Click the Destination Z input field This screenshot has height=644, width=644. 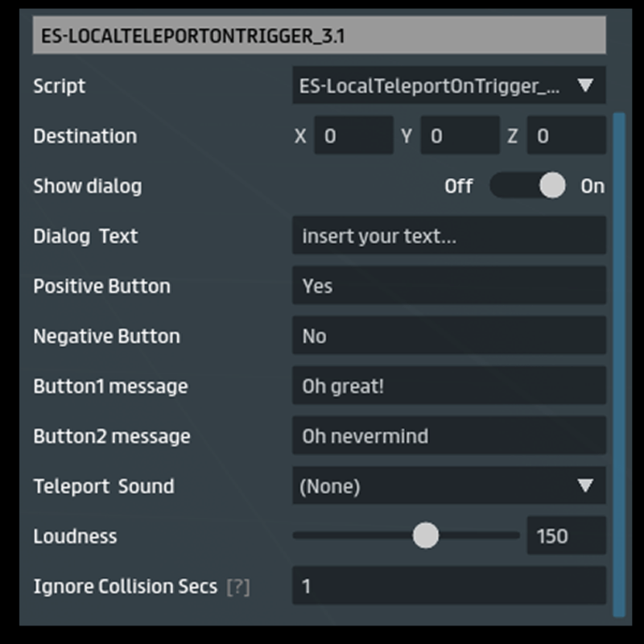pos(566,136)
